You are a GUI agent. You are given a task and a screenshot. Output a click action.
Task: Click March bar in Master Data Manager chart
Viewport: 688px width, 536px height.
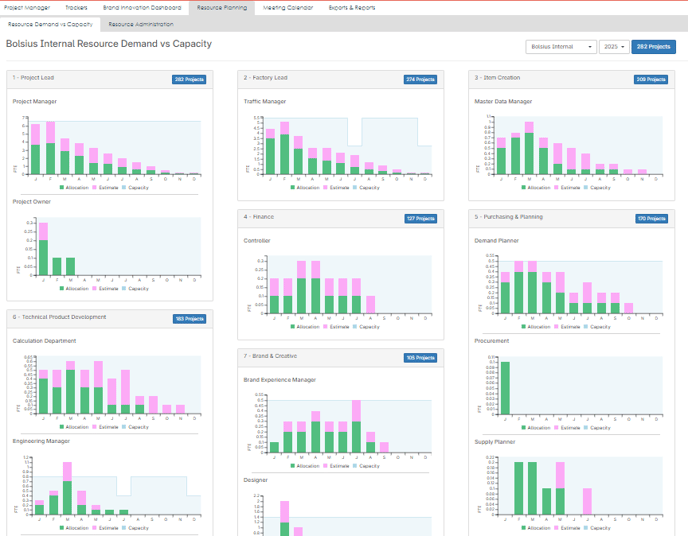point(529,148)
